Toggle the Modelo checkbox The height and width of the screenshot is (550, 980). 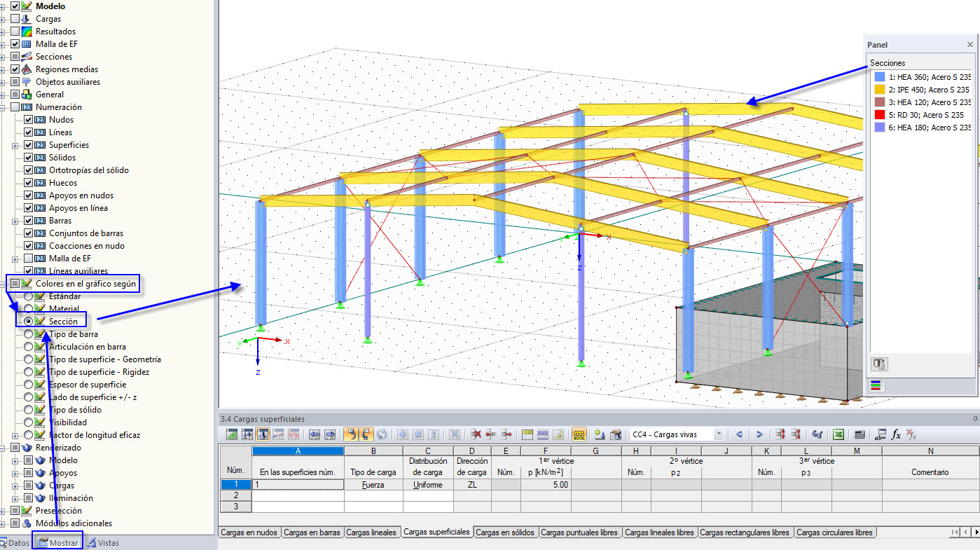[15, 6]
